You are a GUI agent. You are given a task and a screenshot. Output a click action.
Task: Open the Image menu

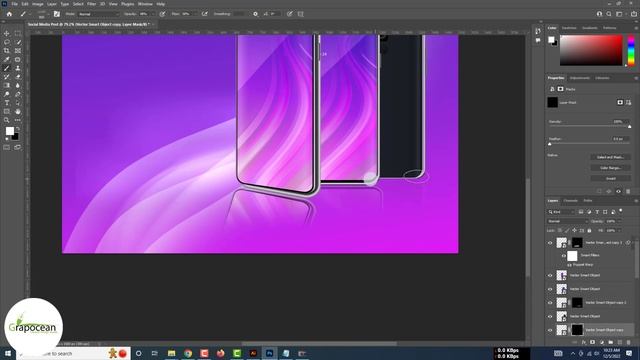[x=38, y=4]
